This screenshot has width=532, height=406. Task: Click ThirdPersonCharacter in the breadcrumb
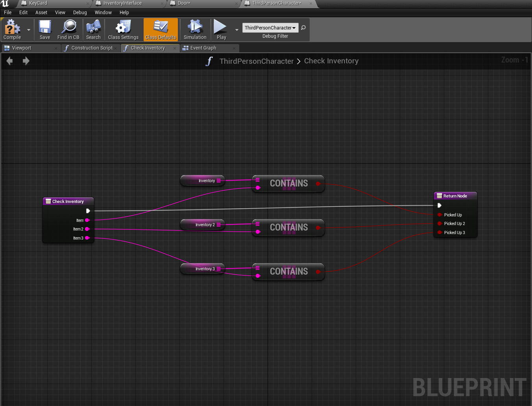pyautogui.click(x=257, y=61)
